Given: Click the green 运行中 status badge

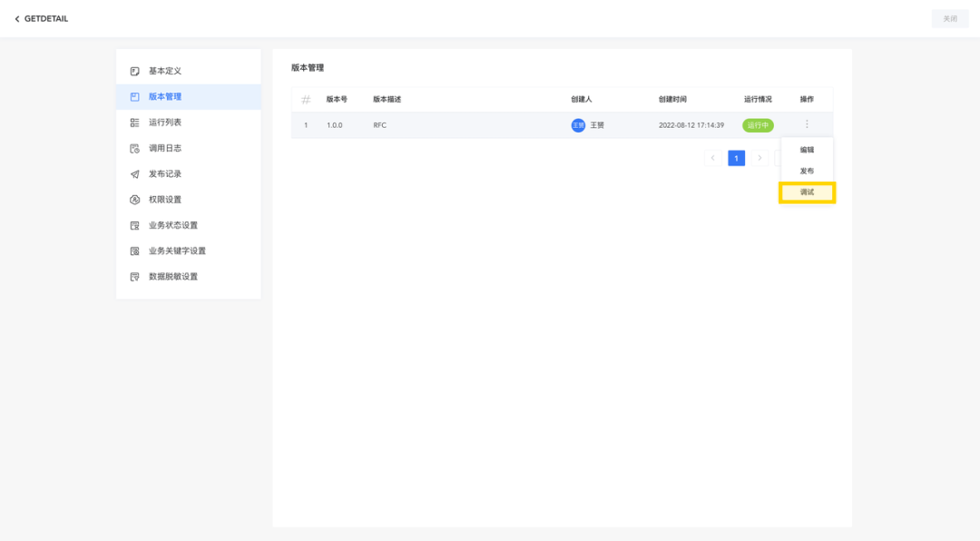Looking at the screenshot, I should (757, 124).
